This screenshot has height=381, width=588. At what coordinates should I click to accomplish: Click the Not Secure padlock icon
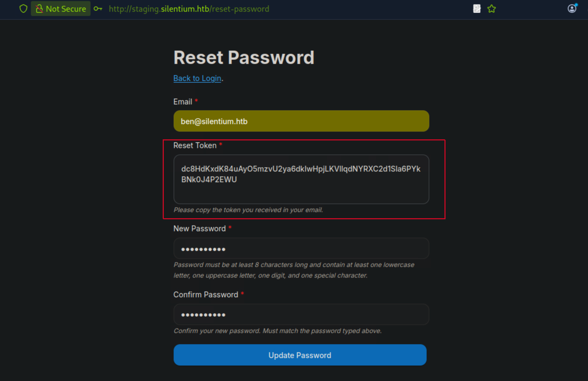tap(39, 9)
